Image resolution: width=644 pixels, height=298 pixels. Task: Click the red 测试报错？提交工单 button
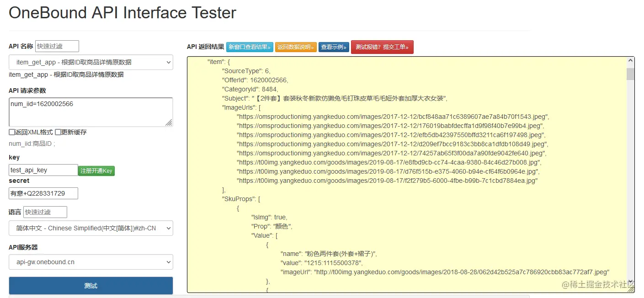pyautogui.click(x=382, y=47)
